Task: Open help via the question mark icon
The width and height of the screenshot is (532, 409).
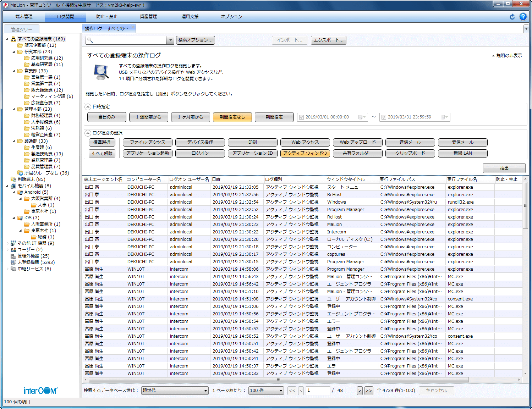Action: point(523,17)
